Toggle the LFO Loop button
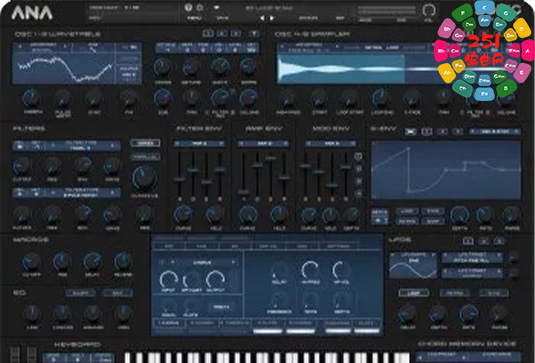This screenshot has width=535, height=363. click(x=414, y=293)
